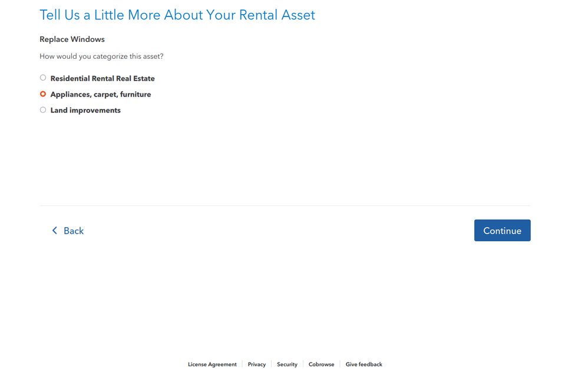Click the Cobrowse footer link
Screen dimensions: 588x369
tap(321, 364)
